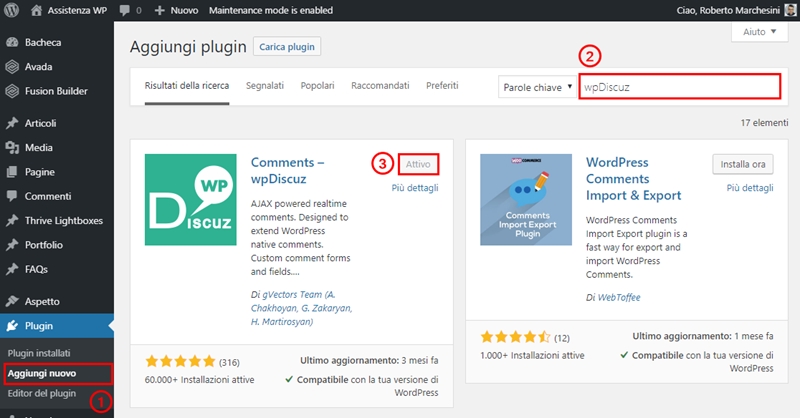Open Pagine in the sidebar
800x418 pixels.
coord(40,172)
